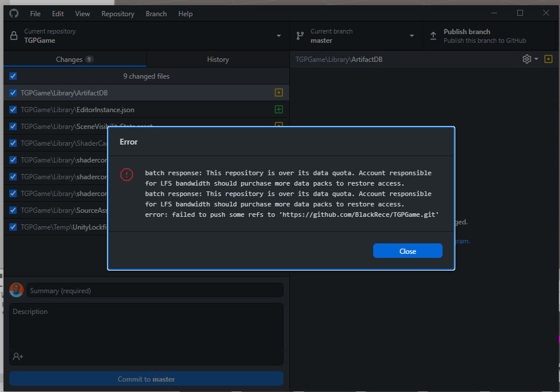Click the branch fork icon
Screen dimensions: 560x392
(x=300, y=36)
